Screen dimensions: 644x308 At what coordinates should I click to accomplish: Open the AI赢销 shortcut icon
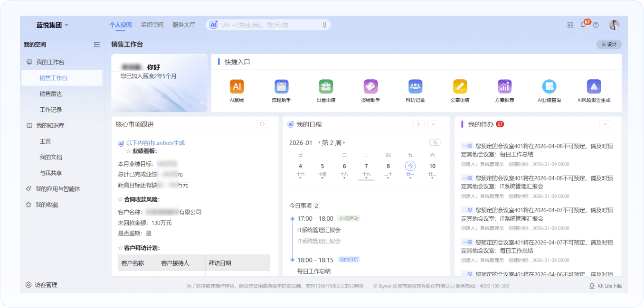[237, 87]
